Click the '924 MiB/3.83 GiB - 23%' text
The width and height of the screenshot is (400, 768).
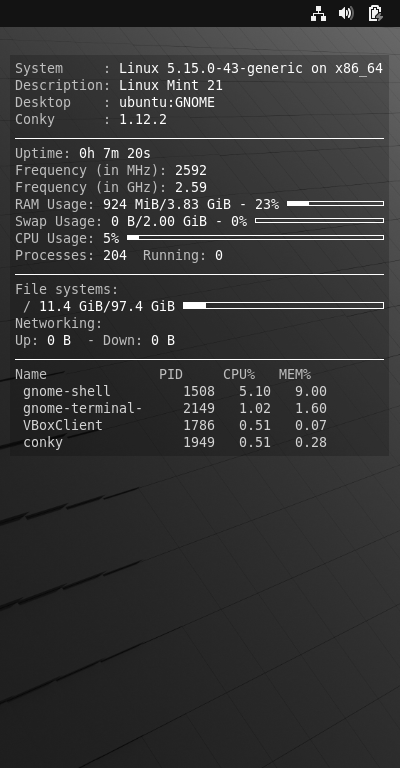coord(190,204)
